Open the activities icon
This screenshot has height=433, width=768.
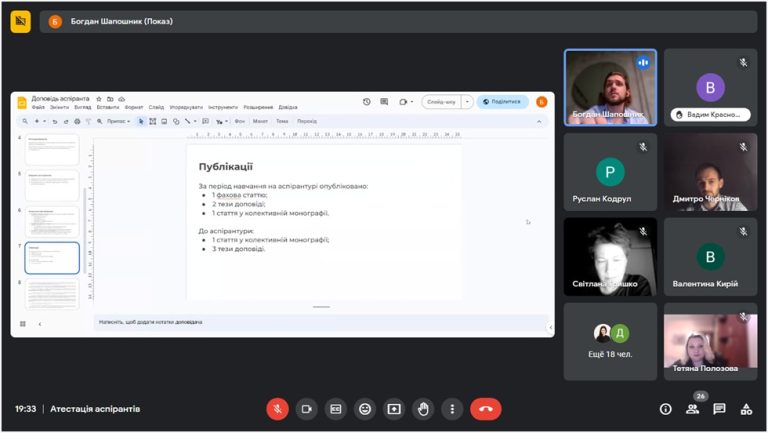746,409
